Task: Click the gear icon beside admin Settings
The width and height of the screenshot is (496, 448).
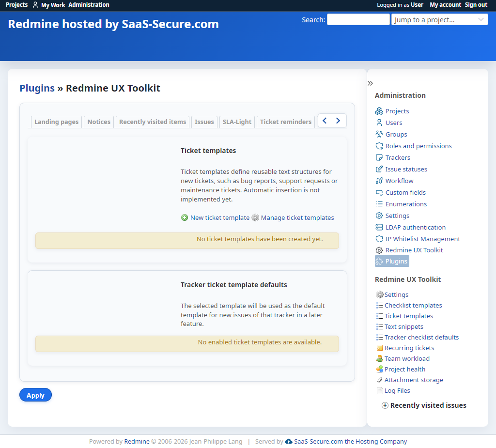Action: pyautogui.click(x=379, y=216)
